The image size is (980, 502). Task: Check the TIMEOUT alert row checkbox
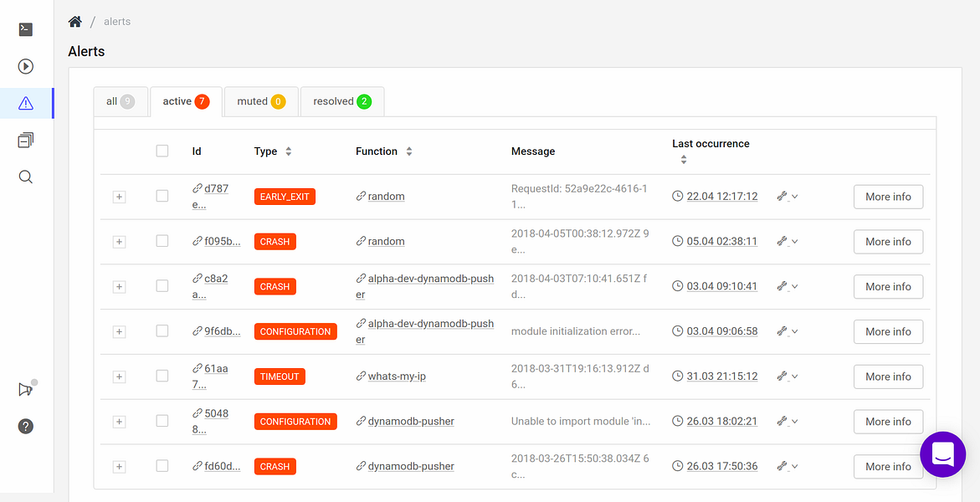162,376
